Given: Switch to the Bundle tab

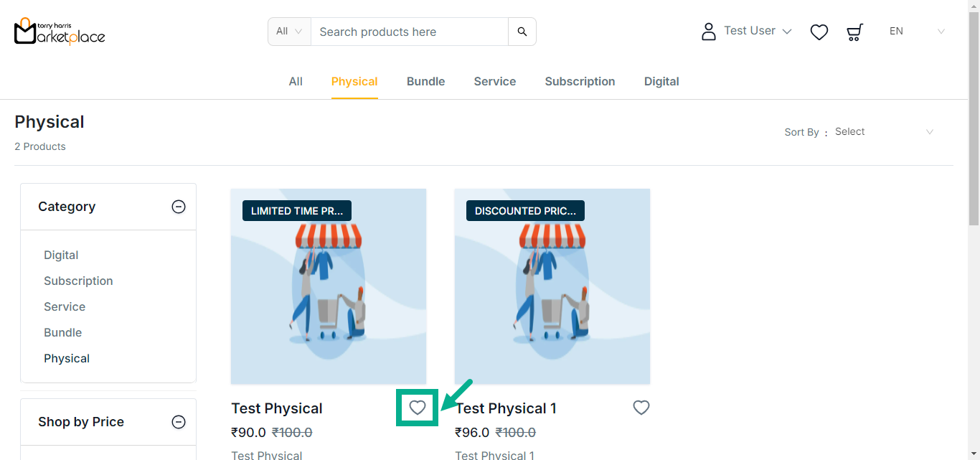Looking at the screenshot, I should [x=425, y=82].
